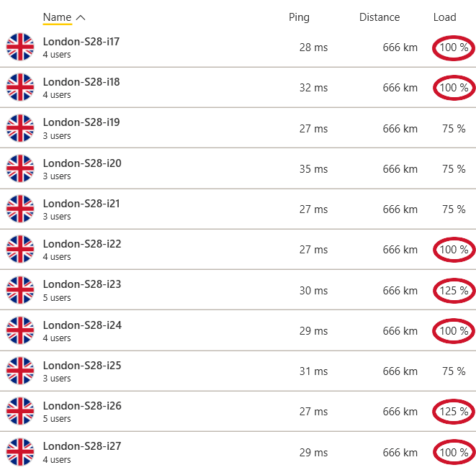476x470 pixels.
Task: Select flag icon for London-S28-i26
Action: pyautogui.click(x=20, y=411)
